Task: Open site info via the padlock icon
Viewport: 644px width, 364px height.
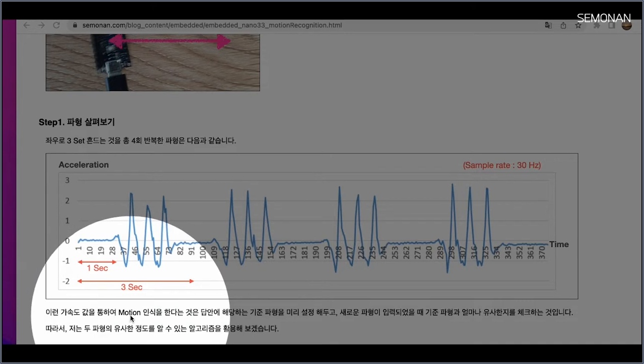Action: pos(75,25)
